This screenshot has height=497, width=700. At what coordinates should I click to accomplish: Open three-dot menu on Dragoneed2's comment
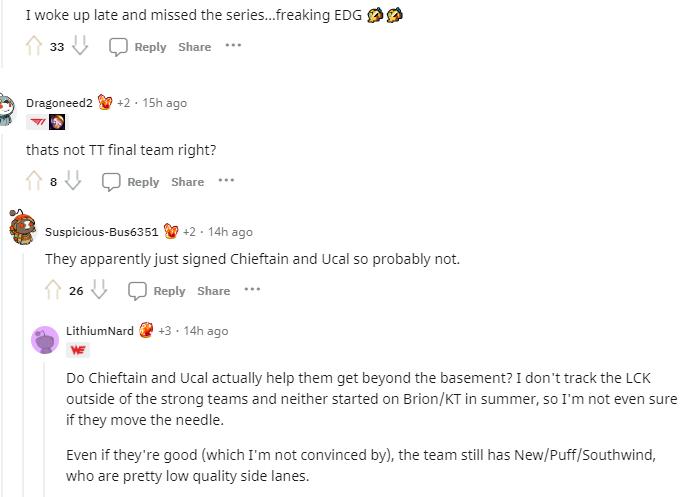pyautogui.click(x=226, y=180)
